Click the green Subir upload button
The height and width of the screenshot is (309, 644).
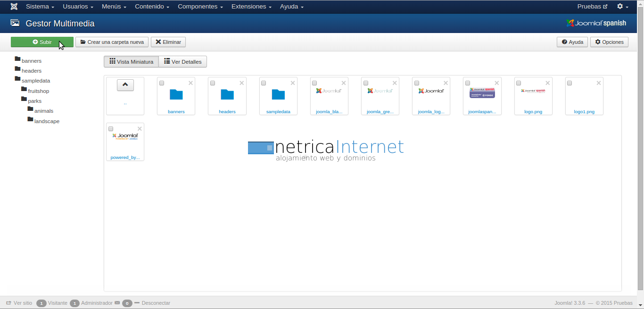42,42
